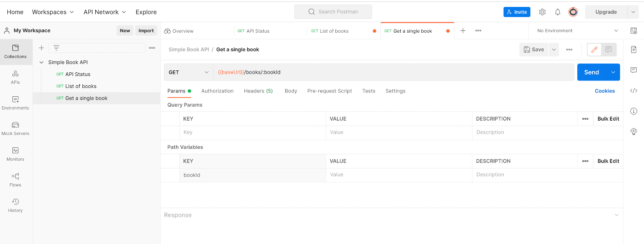Click Bulk Edit for Path Variables
Image resolution: width=644 pixels, height=244 pixels.
point(608,161)
